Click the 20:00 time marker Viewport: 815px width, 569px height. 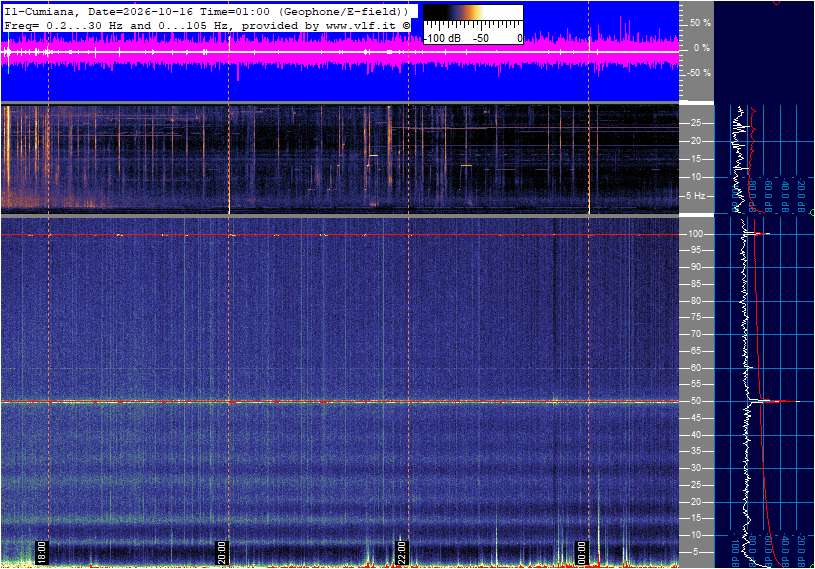tap(221, 552)
